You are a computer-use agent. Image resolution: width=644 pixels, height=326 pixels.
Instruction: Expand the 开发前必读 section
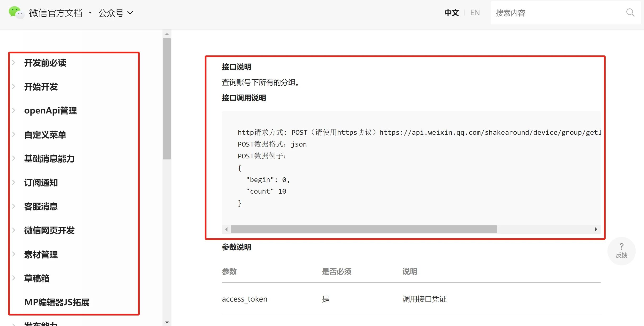[45, 63]
